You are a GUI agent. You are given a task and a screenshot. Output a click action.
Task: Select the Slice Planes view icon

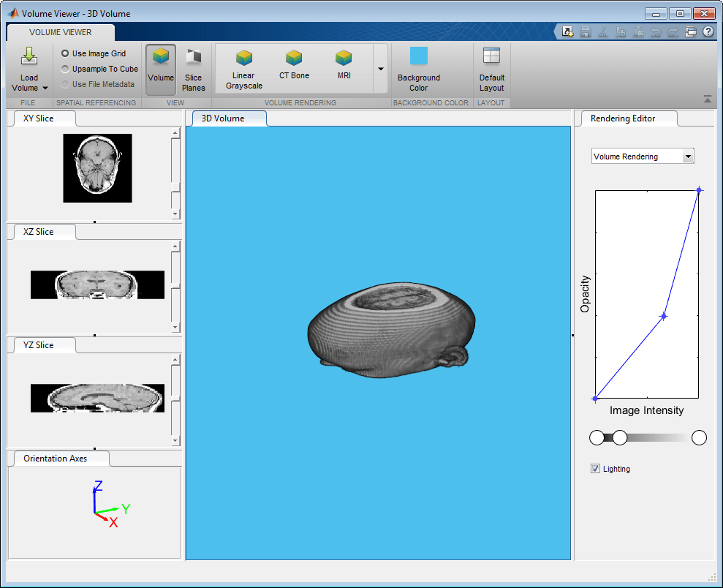(x=193, y=67)
